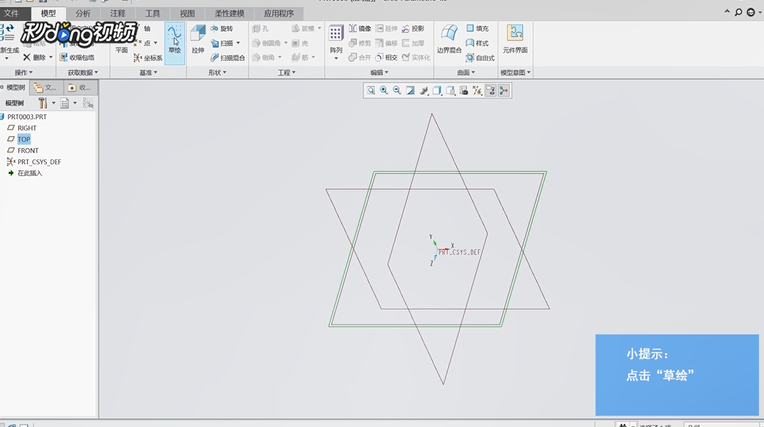Open model tree show options icon
The width and height of the screenshot is (764, 427).
click(x=64, y=103)
